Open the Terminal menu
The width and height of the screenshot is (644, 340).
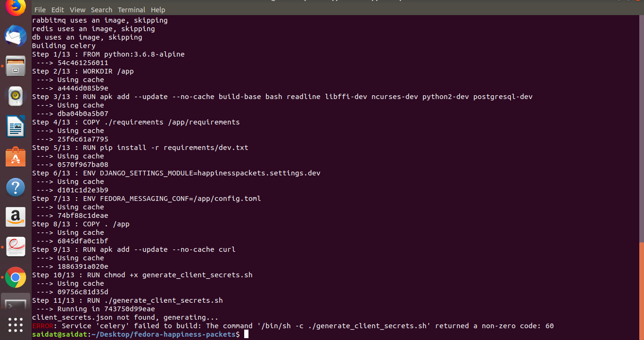[132, 9]
